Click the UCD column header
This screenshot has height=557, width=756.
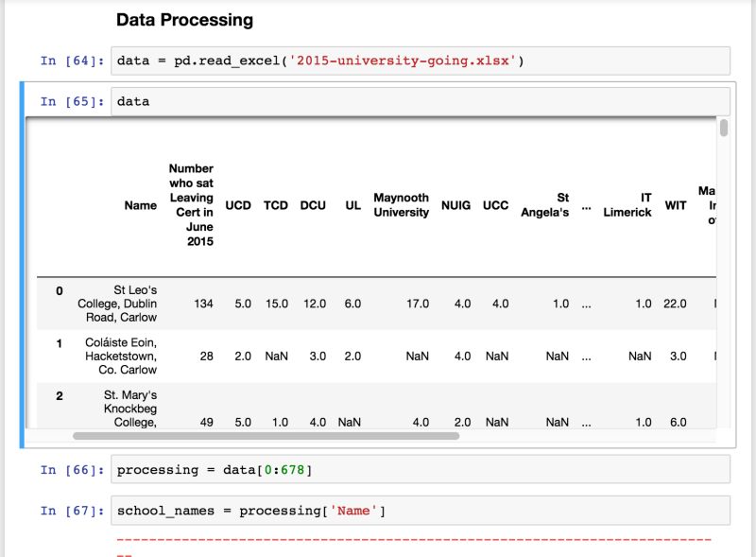pos(236,205)
